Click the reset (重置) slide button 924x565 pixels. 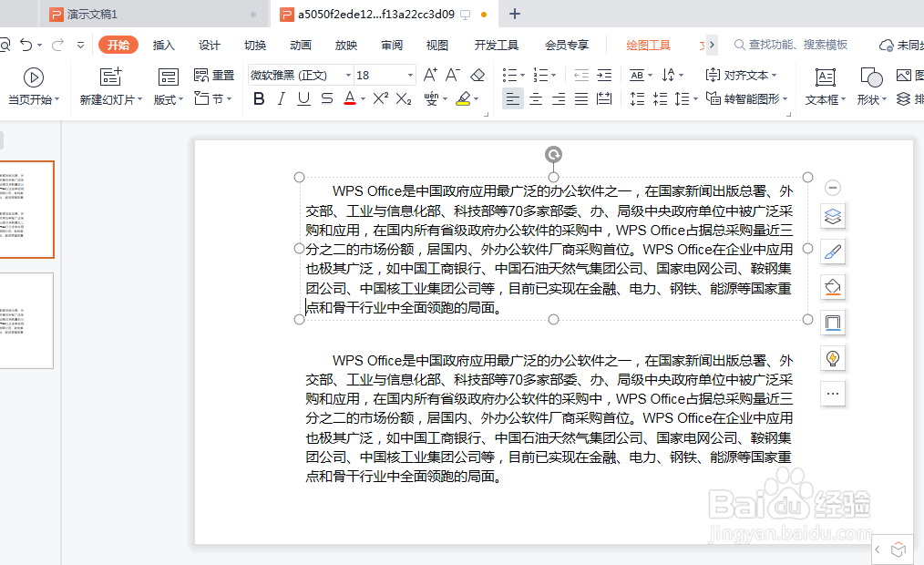tap(214, 76)
